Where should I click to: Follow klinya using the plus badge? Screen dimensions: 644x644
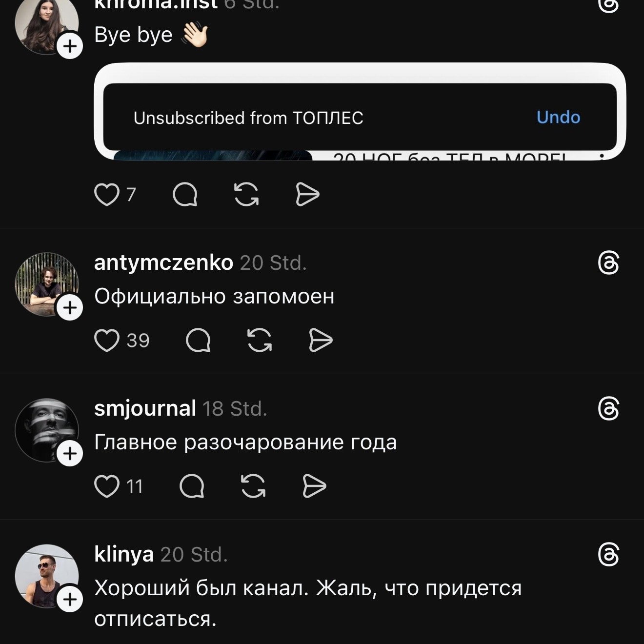pyautogui.click(x=70, y=600)
